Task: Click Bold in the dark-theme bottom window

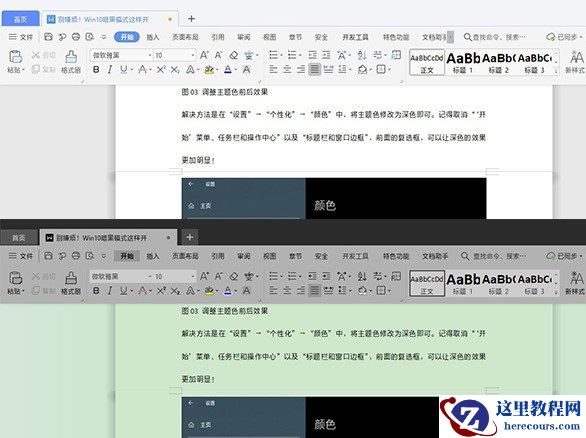Action: pos(96,290)
